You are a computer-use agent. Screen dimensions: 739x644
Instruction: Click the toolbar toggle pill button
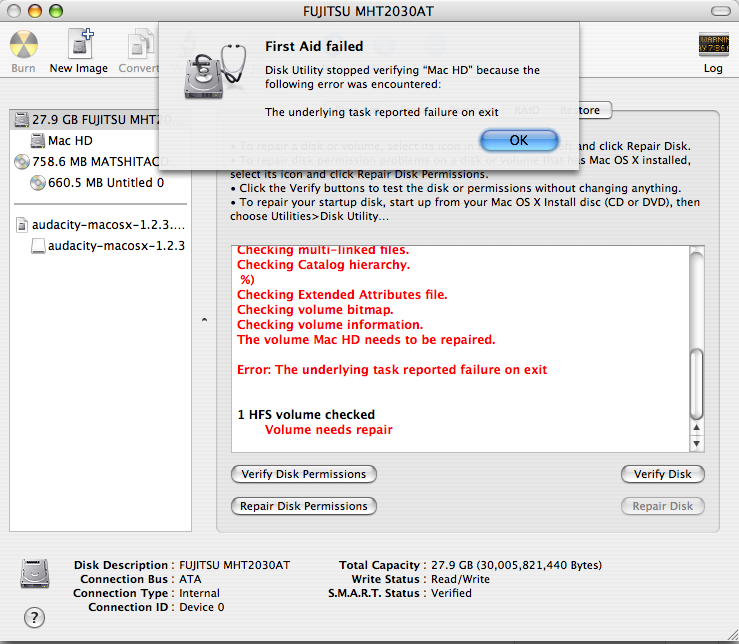(x=721, y=11)
